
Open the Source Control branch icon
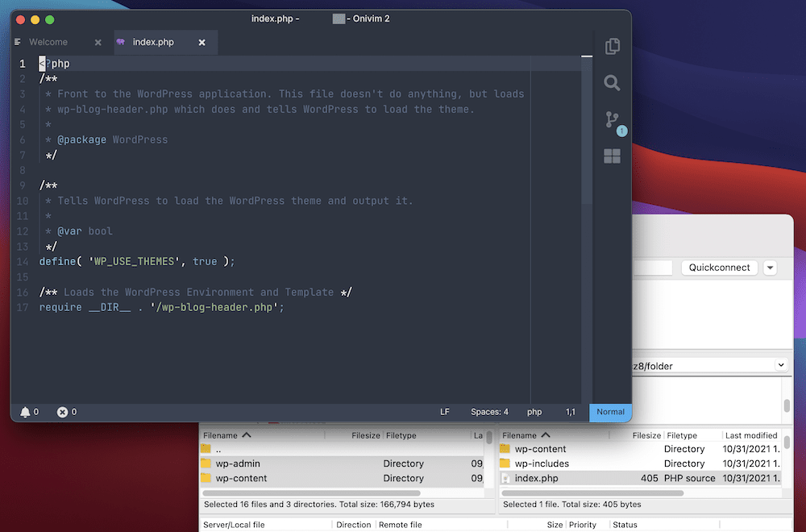(x=612, y=119)
